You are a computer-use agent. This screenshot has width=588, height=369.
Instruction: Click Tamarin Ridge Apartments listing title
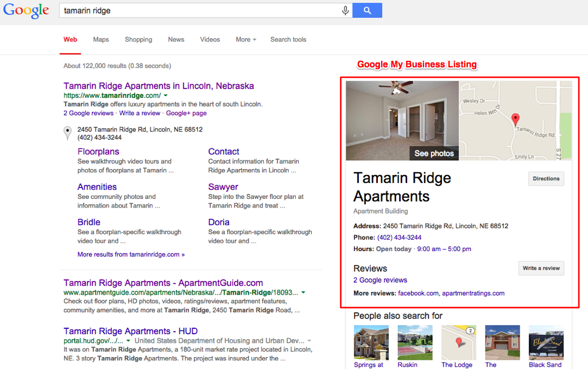click(x=402, y=187)
